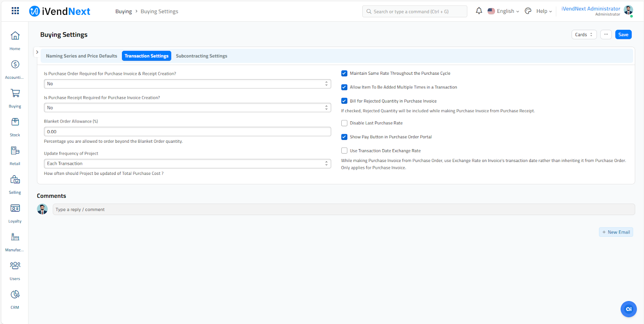The image size is (644, 324).
Task: Open the AI chat assistant bubble
Action: click(628, 309)
